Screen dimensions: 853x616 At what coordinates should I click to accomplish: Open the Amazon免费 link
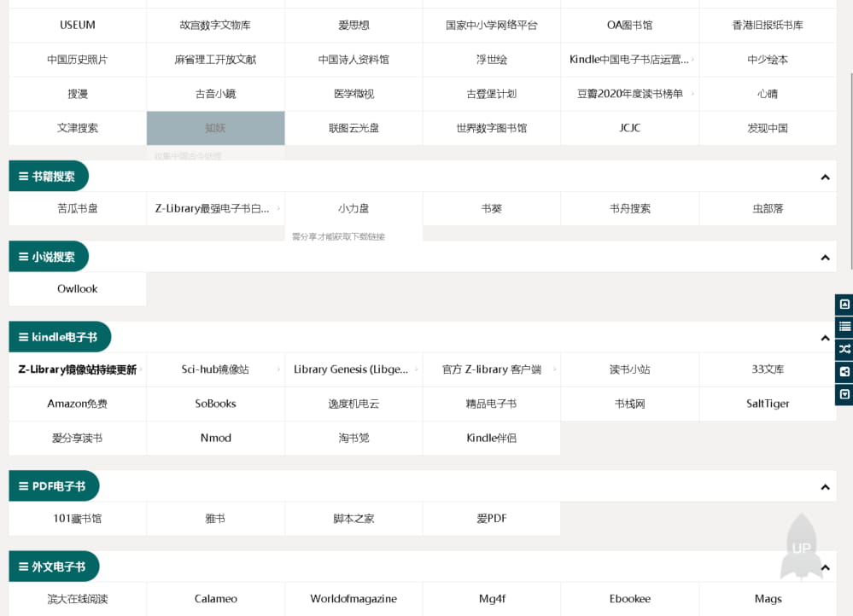[77, 404]
